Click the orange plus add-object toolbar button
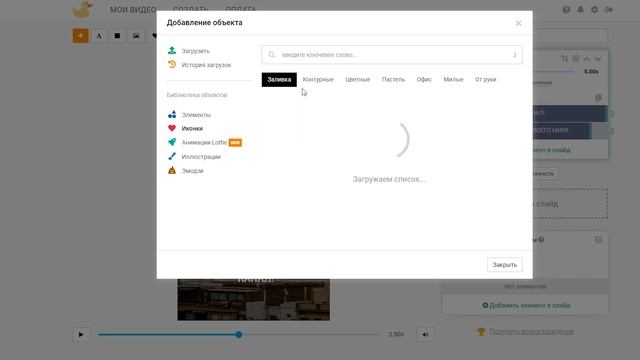Screen dimensions: 640x360 80,36
